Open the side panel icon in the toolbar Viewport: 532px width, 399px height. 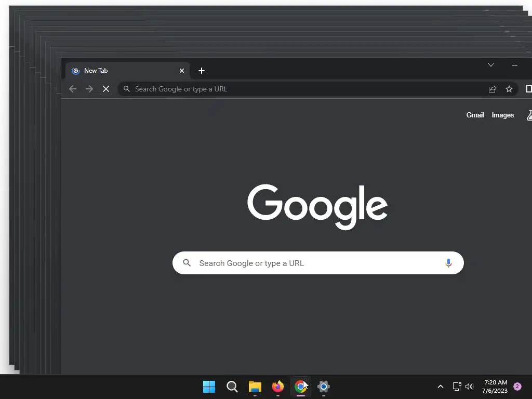(528, 89)
